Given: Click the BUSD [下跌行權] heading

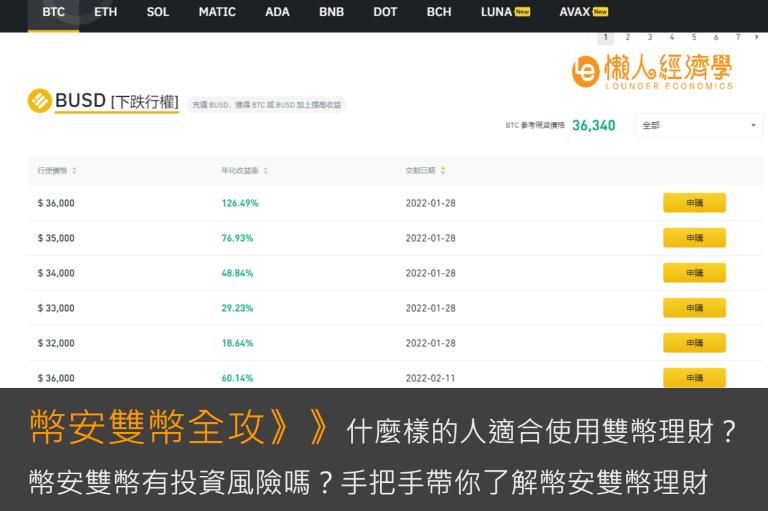Looking at the screenshot, I should (117, 101).
